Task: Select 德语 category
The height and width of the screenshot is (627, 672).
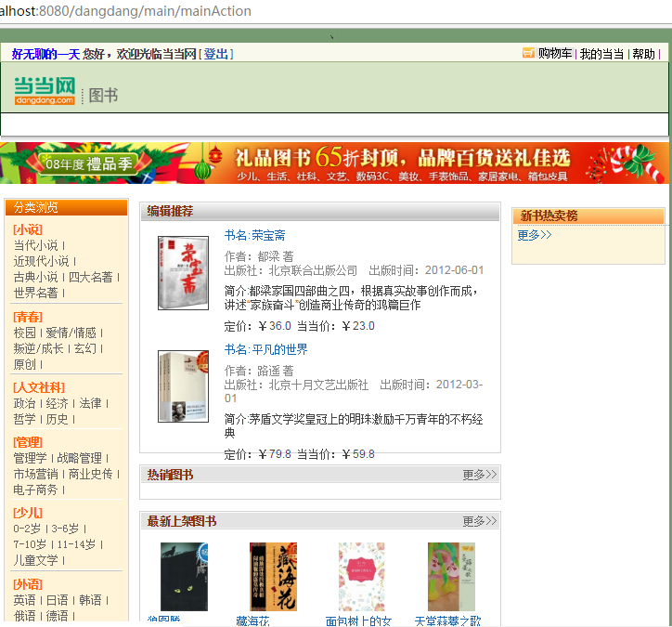Action: [x=57, y=616]
